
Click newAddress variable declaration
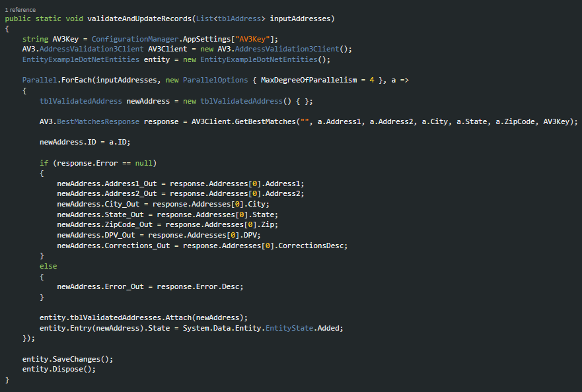(148, 101)
